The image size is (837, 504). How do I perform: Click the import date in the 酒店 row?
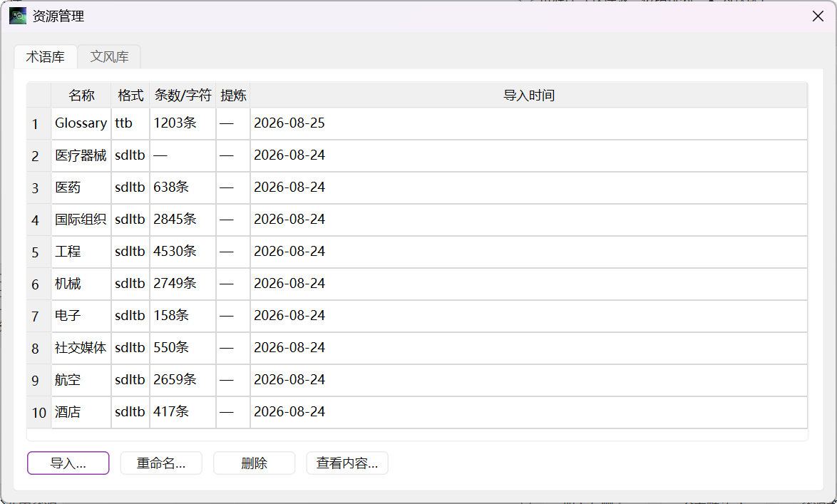click(x=528, y=411)
